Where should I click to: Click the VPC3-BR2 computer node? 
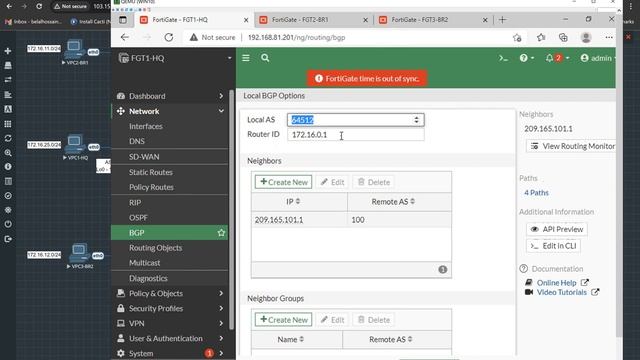point(80,252)
